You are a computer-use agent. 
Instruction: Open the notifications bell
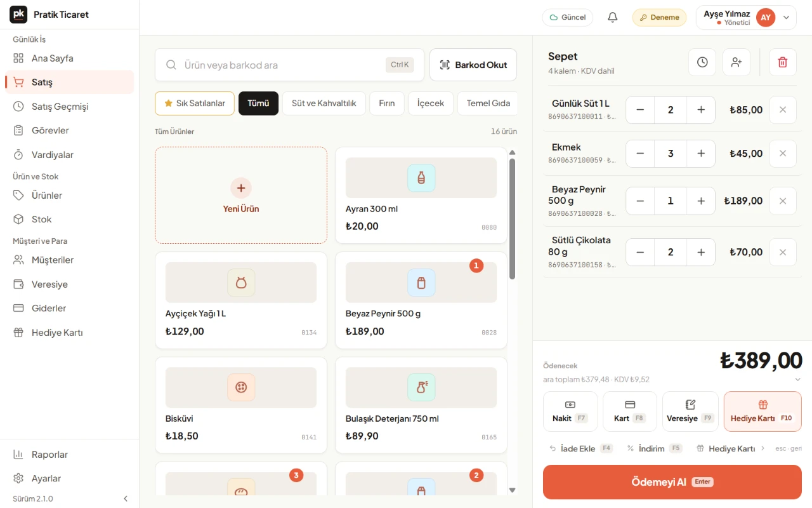click(612, 18)
